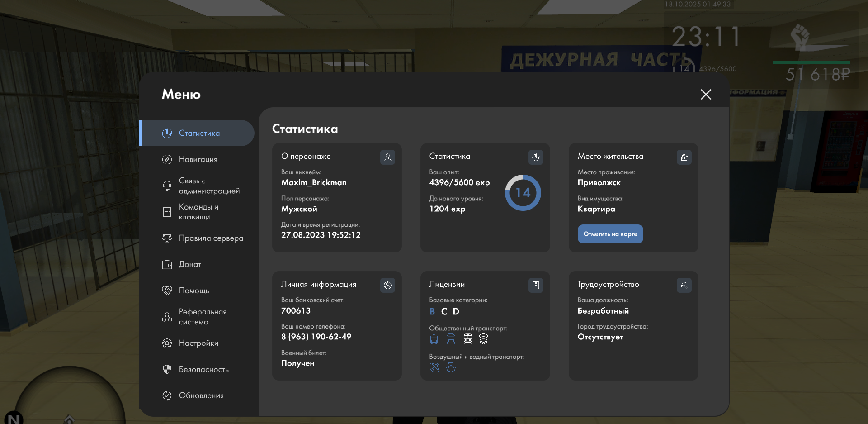Click the military ticket status Получен
This screenshot has width=868, height=424.
point(297,363)
